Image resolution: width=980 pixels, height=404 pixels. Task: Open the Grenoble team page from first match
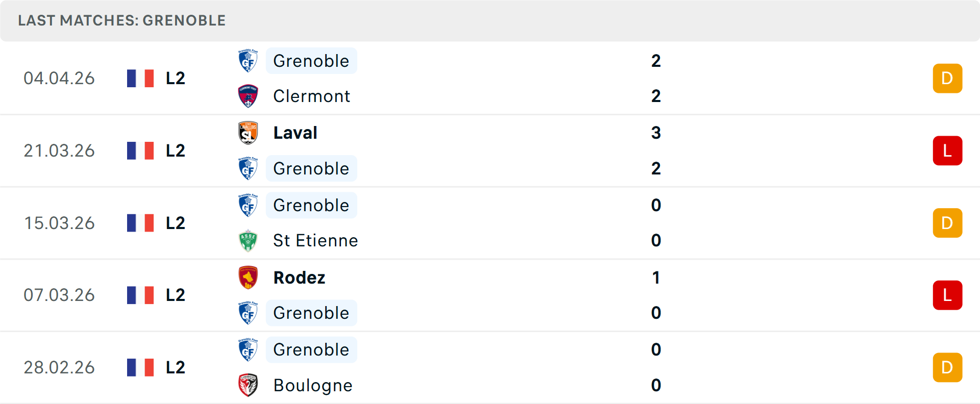[x=311, y=61]
